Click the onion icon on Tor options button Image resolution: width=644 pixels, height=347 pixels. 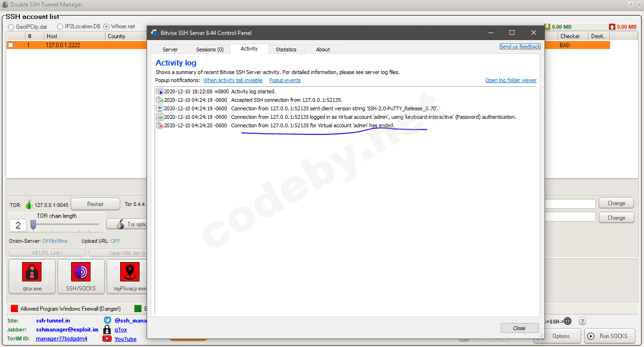point(120,224)
